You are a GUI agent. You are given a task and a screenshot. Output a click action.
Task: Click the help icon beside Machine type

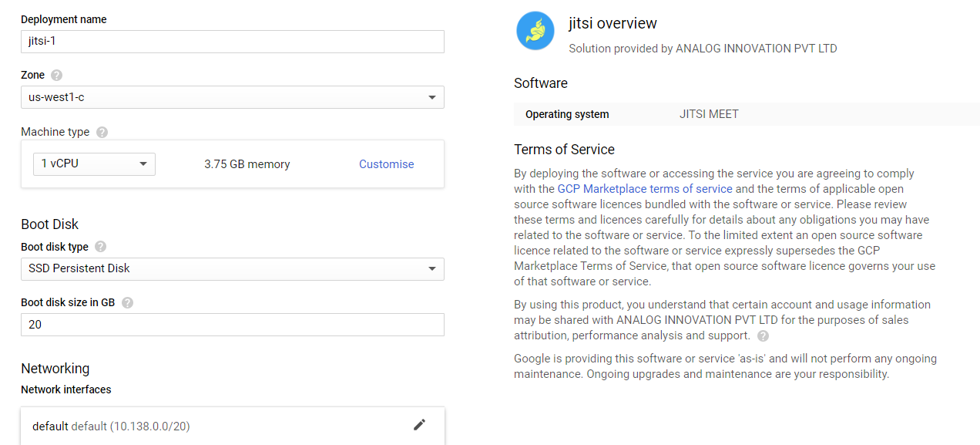coord(102,133)
